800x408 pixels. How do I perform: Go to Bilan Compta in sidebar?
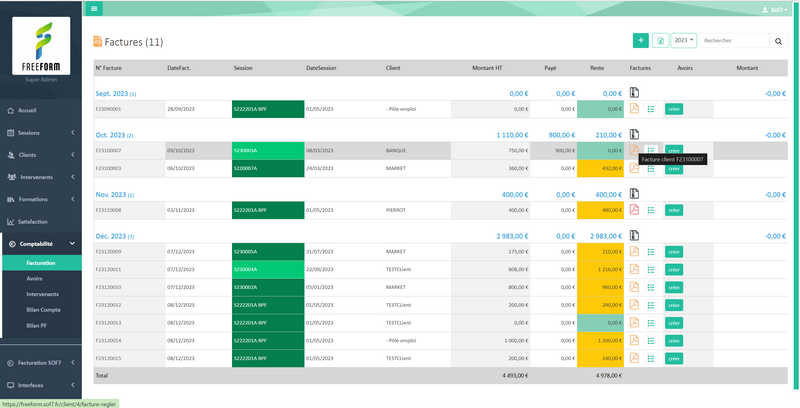point(44,310)
